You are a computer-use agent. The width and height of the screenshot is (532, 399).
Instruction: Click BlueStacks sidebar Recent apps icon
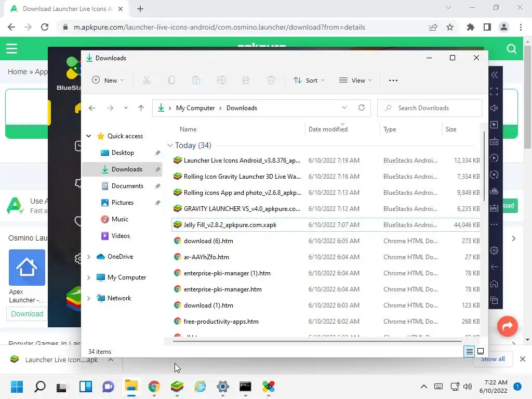coord(494,300)
